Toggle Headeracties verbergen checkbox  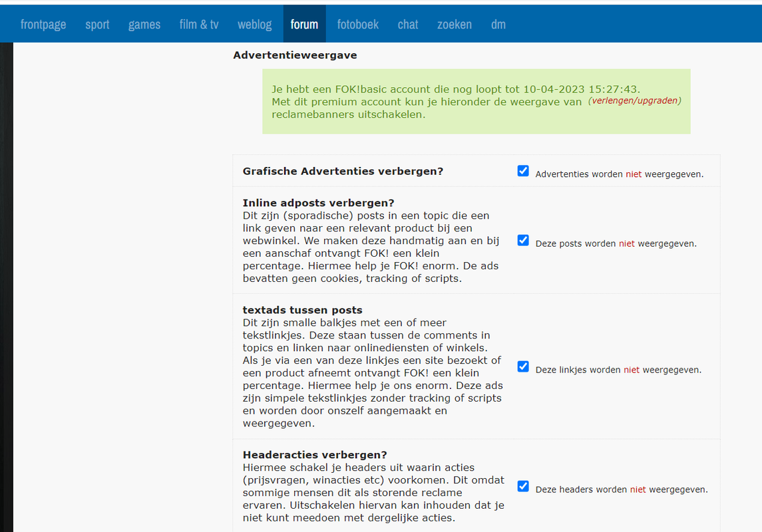[523, 486]
